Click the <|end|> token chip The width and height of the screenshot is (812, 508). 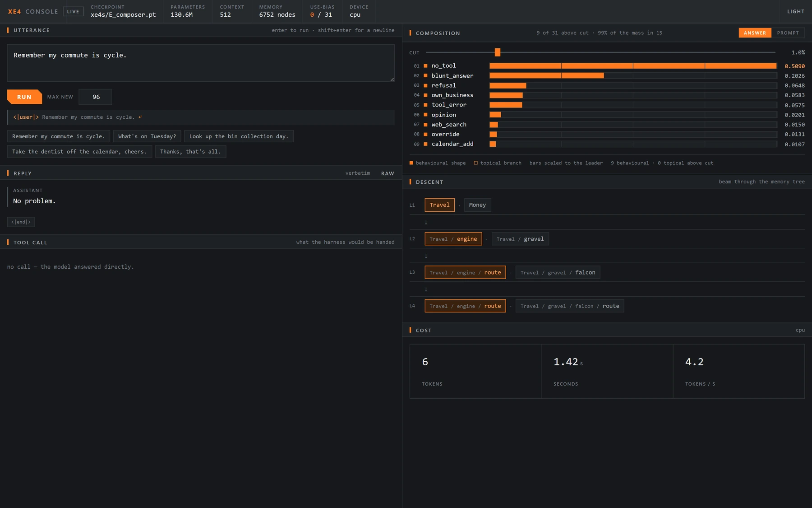21,222
